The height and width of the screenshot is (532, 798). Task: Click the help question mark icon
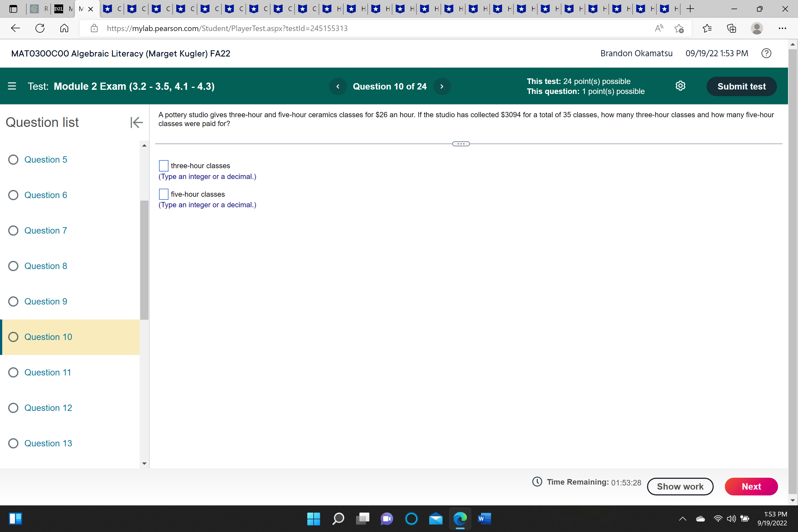pyautogui.click(x=766, y=53)
